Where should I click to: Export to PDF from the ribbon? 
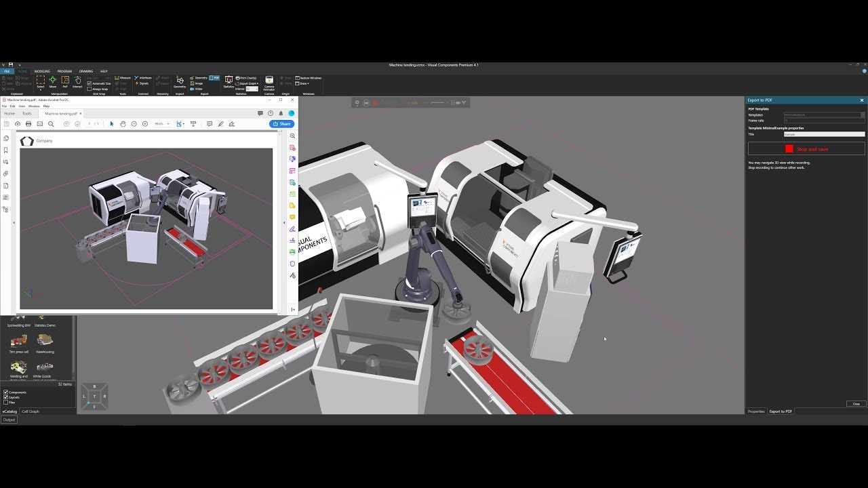click(x=214, y=78)
